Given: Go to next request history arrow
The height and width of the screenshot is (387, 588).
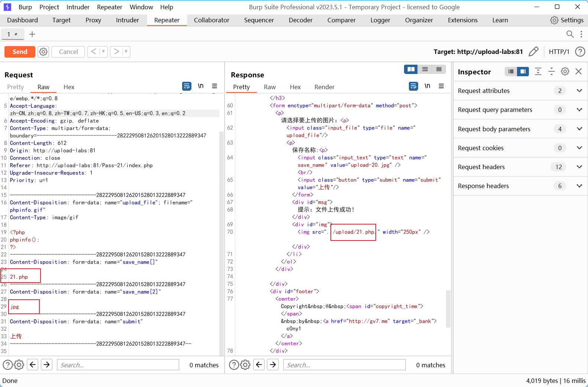Looking at the screenshot, I should (116, 52).
